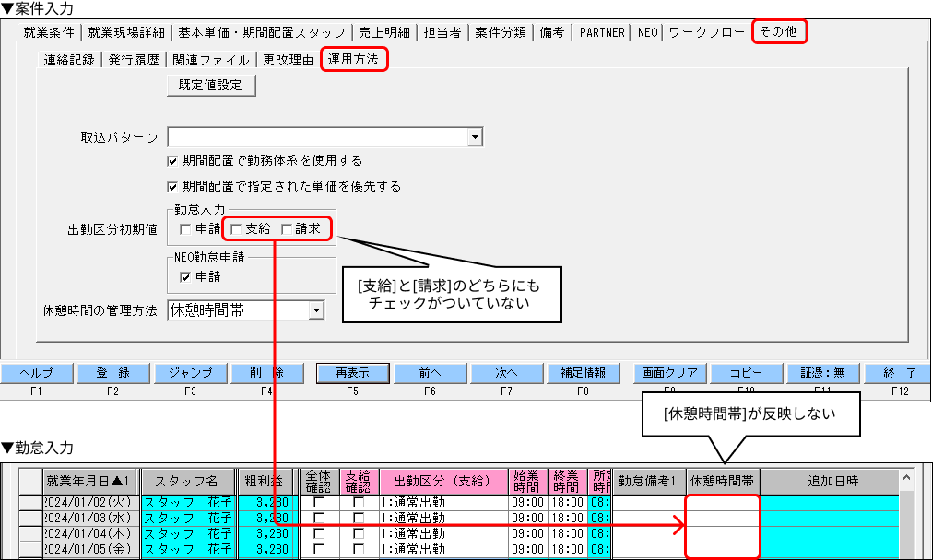Click the 再表示 F5 button
This screenshot has height=560, width=944.
(353, 373)
